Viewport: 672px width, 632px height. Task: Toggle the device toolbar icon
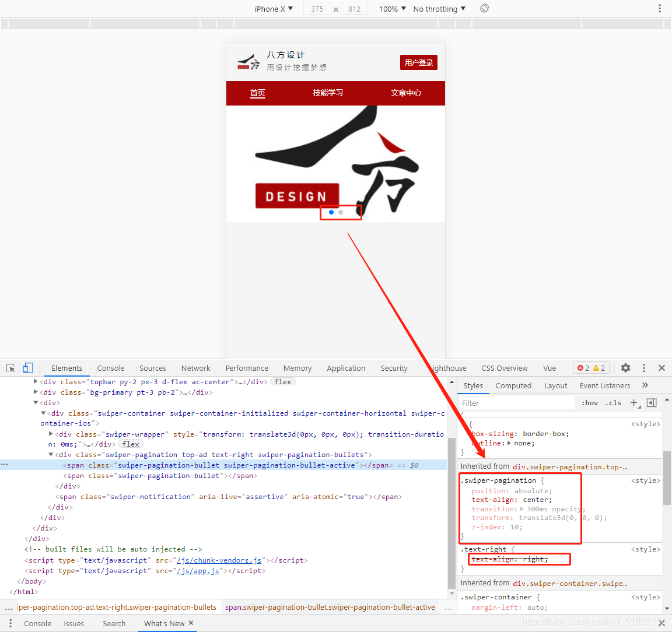pyautogui.click(x=28, y=368)
